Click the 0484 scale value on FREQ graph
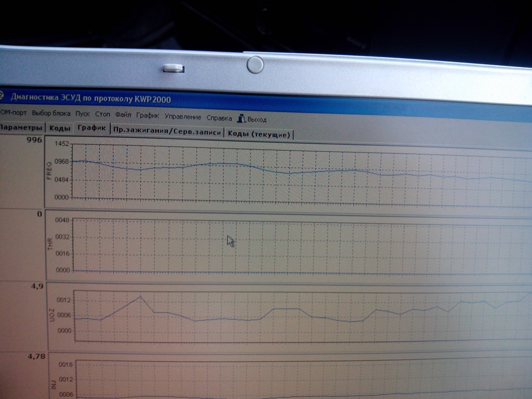This screenshot has height=399, width=532. [x=62, y=180]
